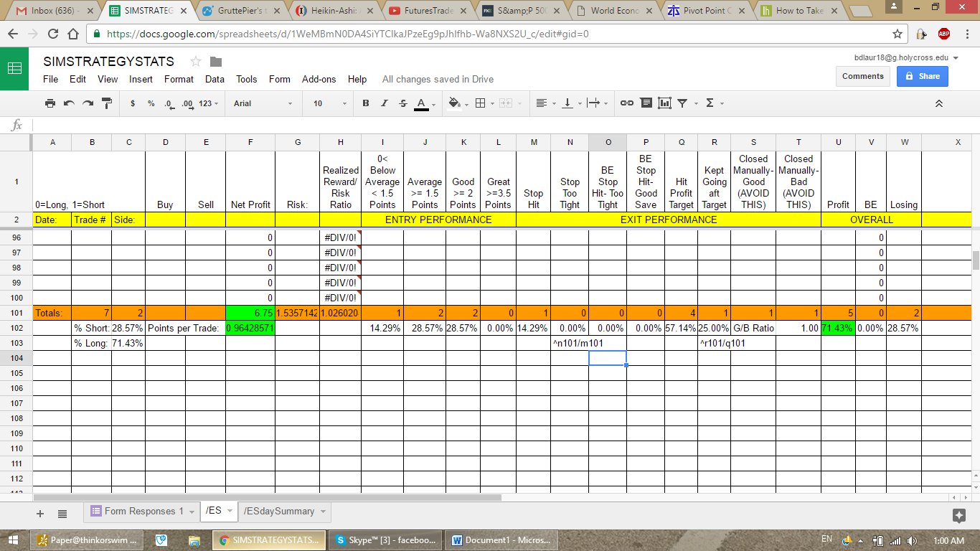Open the Edit menu
980x551 pixels.
77,79
